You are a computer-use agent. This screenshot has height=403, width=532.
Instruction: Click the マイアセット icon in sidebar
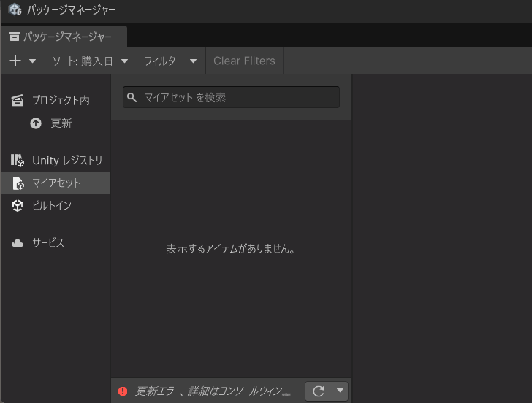coord(18,183)
